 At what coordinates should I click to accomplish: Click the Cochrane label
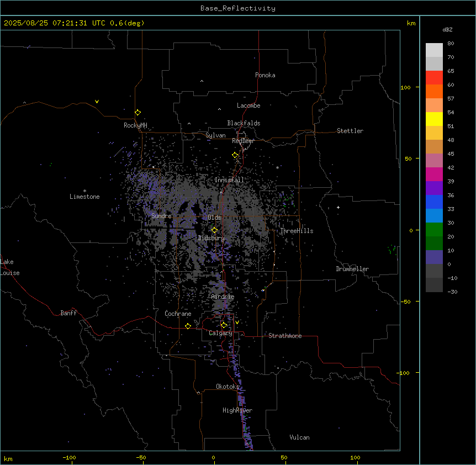coord(178,314)
